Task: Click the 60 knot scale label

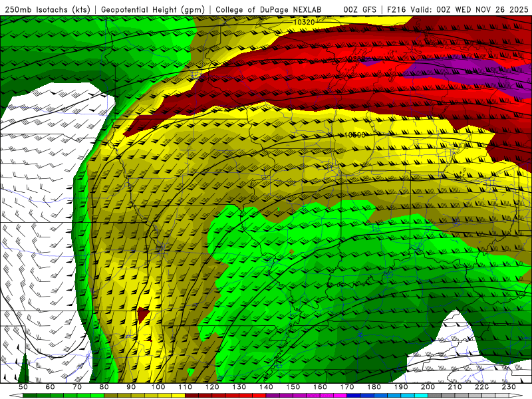Action: pos(51,387)
